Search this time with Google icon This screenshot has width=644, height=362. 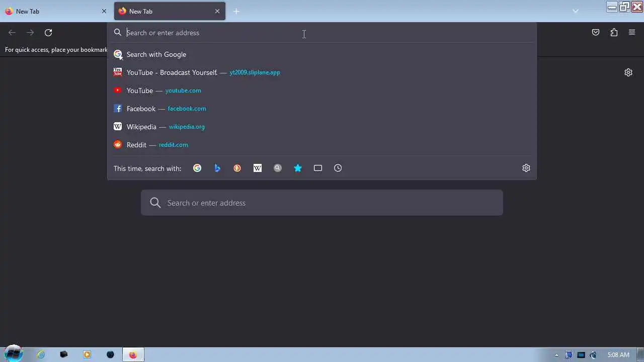point(197,168)
